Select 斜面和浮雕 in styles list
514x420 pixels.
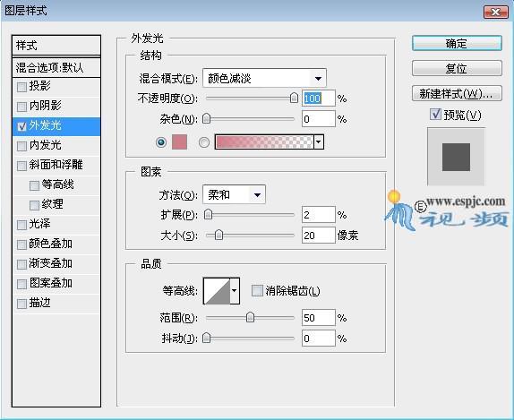[56, 165]
